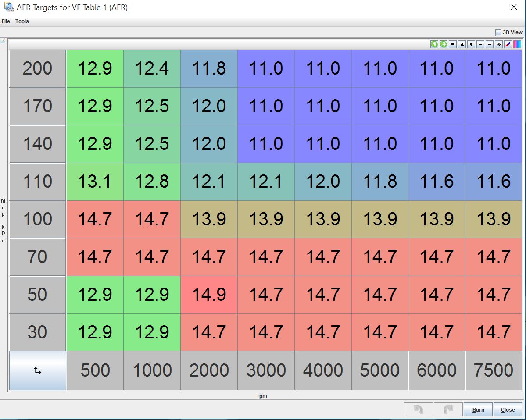Select the 140 kPa MAP axis header

coord(38,144)
